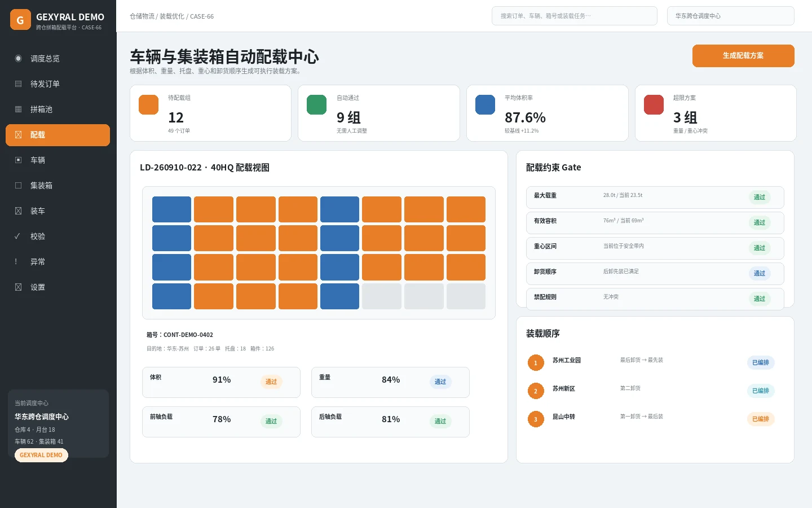
Task: Click the 集装箱 sidebar icon
Action: point(18,186)
